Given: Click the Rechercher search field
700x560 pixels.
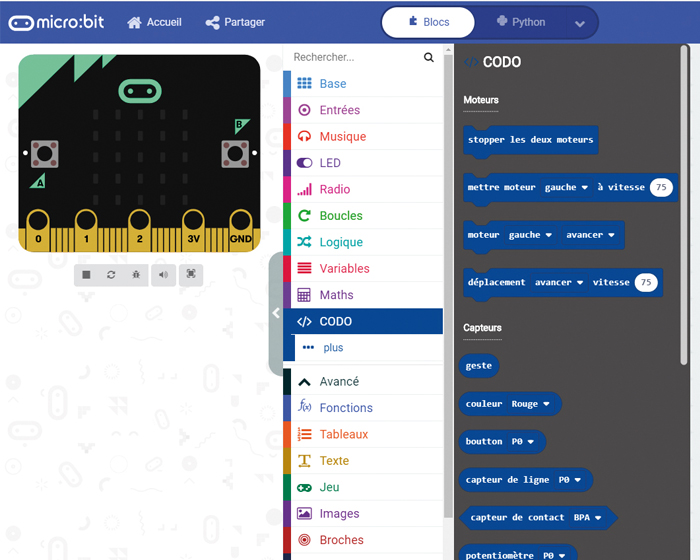Looking at the screenshot, I should (x=355, y=58).
